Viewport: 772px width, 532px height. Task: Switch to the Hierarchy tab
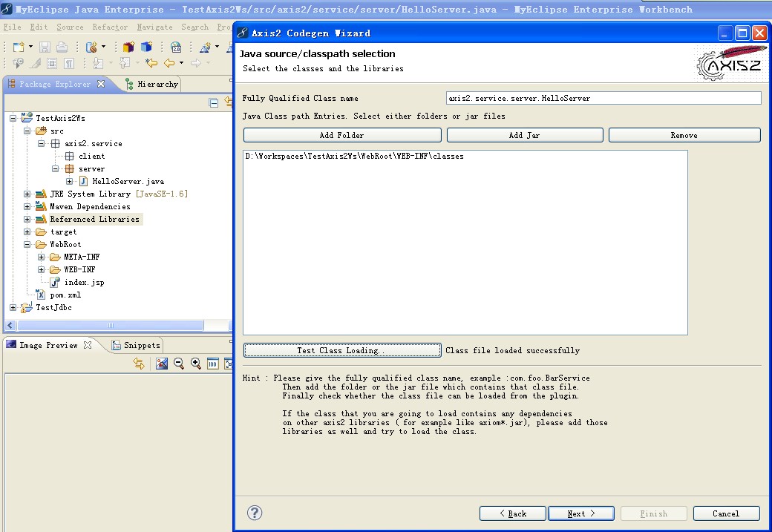pyautogui.click(x=151, y=84)
